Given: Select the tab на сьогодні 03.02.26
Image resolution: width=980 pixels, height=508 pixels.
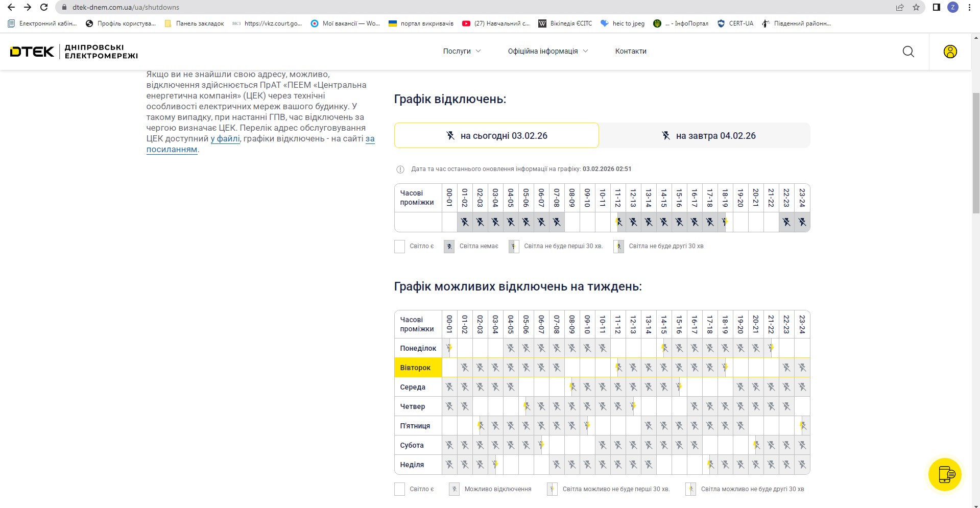Looking at the screenshot, I should pos(496,136).
